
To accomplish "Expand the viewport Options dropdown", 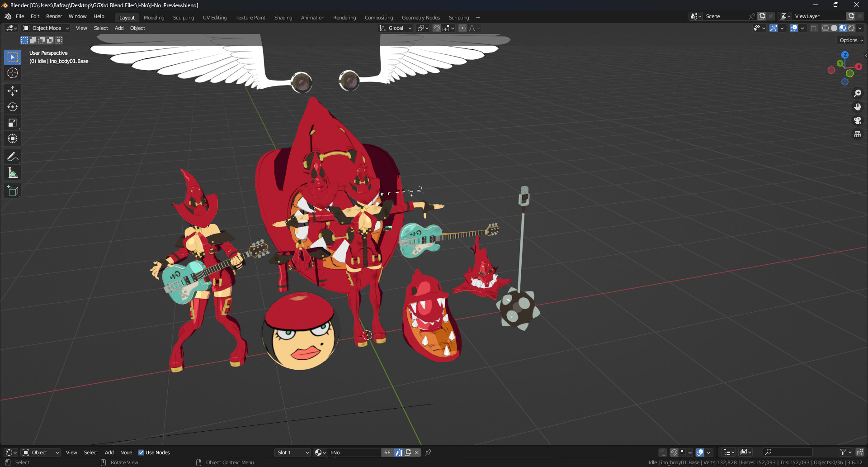I will pyautogui.click(x=850, y=40).
